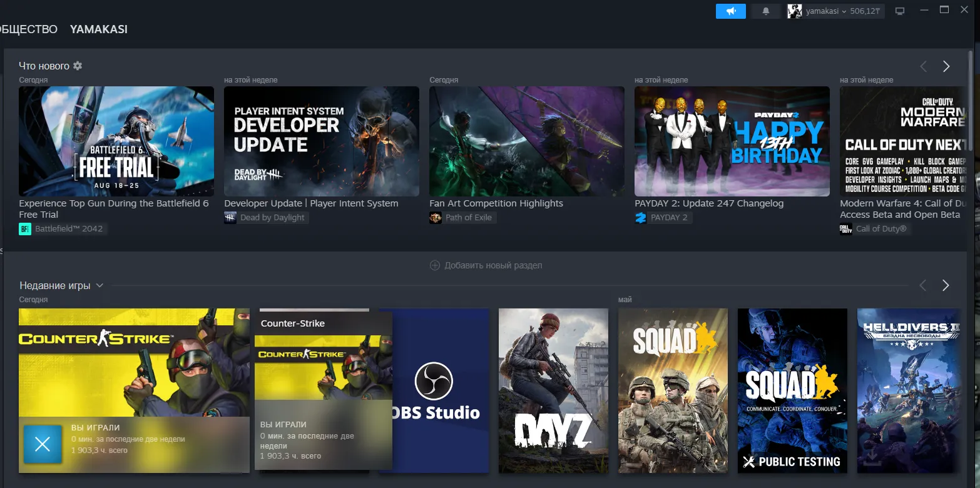The image size is (980, 488).
Task: Open the Squad Public Testing card
Action: pos(792,390)
